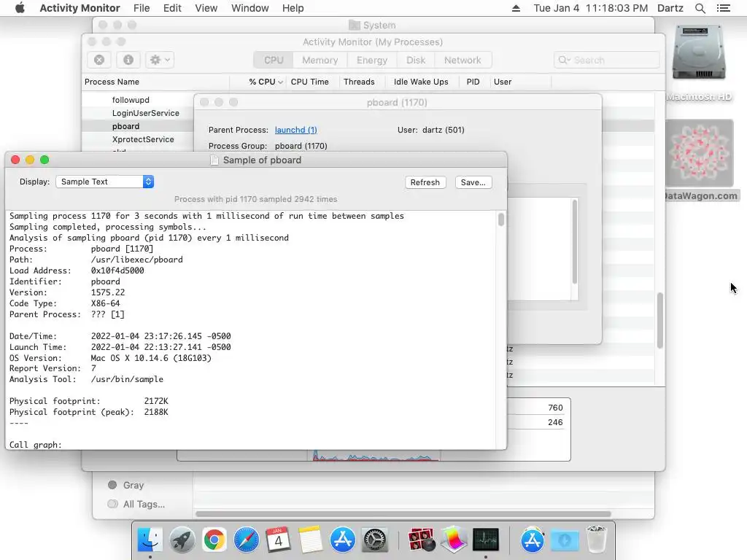This screenshot has width=747, height=560.
Task: Open Safari from the Dock
Action: point(247,540)
